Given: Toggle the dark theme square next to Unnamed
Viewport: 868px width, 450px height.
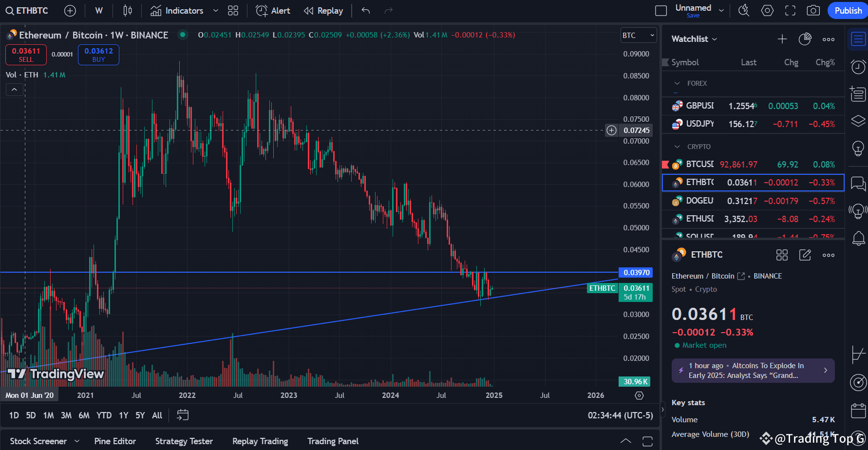Looking at the screenshot, I should (660, 10).
